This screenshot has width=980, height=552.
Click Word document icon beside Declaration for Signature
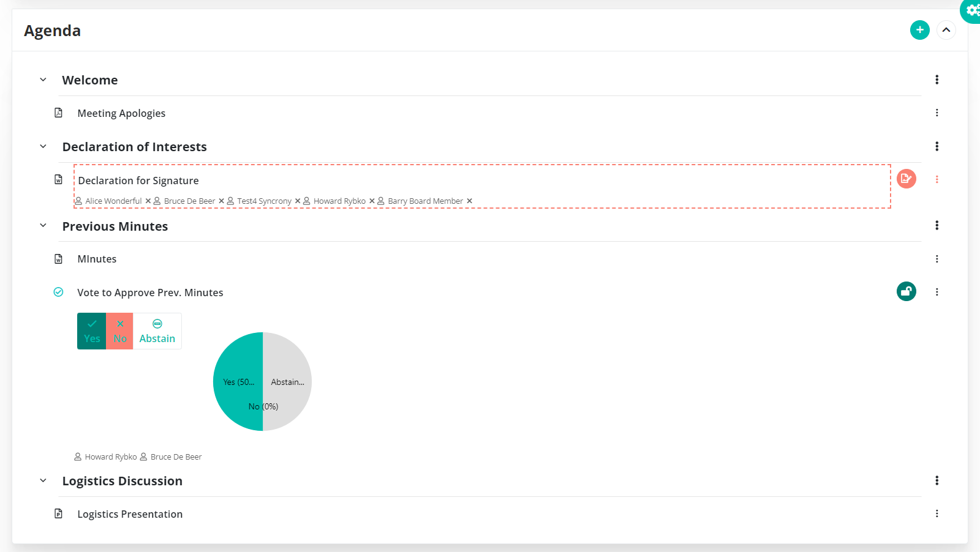click(x=58, y=179)
